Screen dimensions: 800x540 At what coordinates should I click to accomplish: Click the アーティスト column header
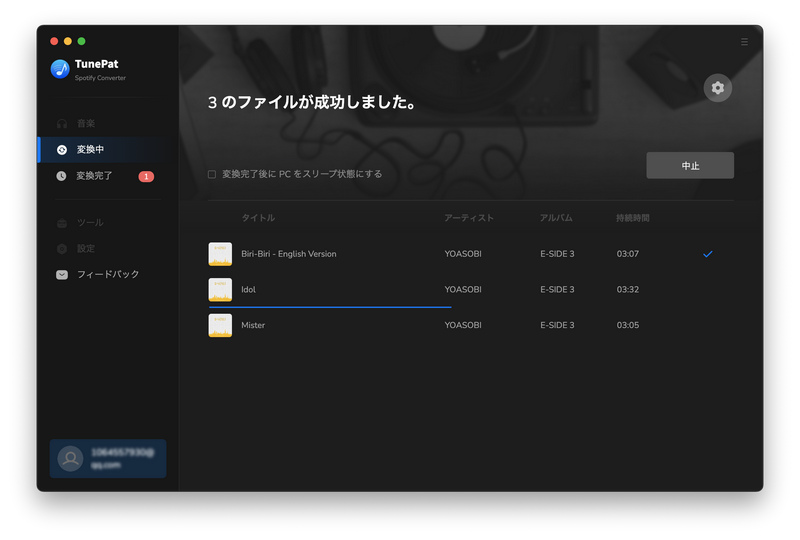pyautogui.click(x=469, y=218)
